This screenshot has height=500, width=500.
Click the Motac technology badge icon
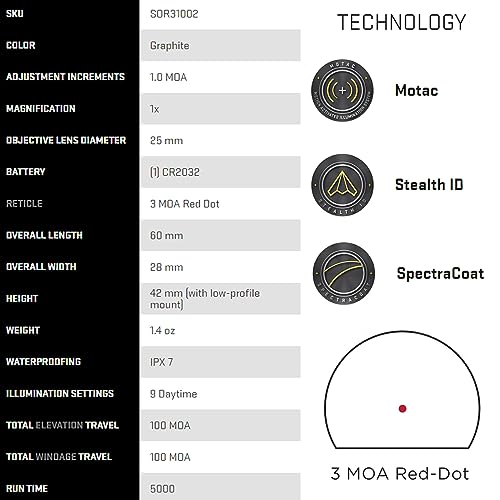coord(342,91)
